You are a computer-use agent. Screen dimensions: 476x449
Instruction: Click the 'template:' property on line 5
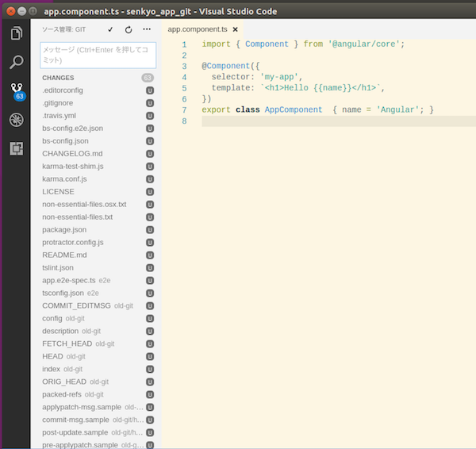(x=232, y=88)
